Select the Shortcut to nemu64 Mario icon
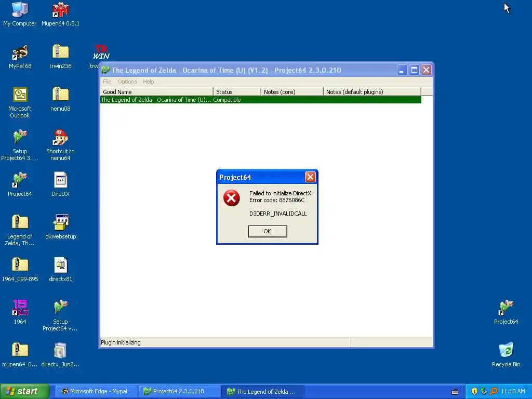The image size is (532, 399). 60,145
